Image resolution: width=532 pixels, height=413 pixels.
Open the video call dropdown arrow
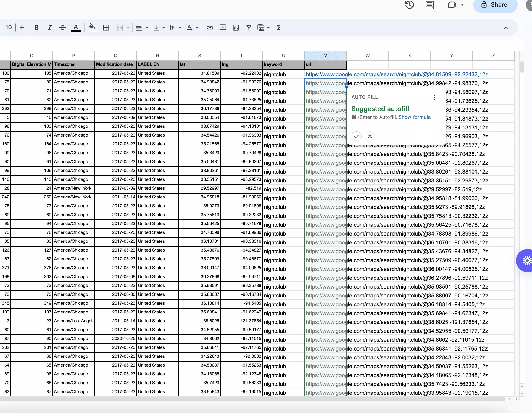click(x=462, y=5)
